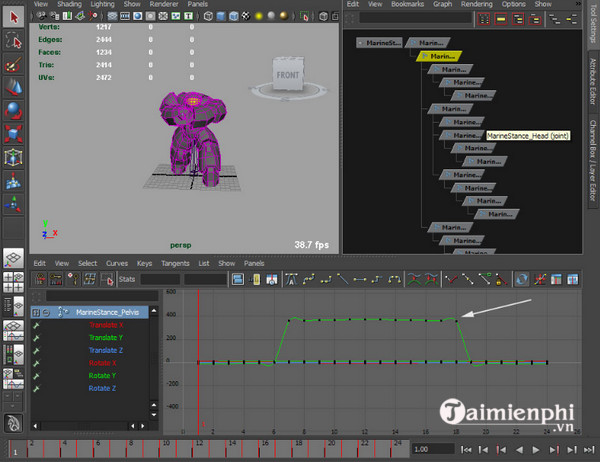
Task: Open the Bookmarks menu in Hypergraph
Action: point(407,4)
